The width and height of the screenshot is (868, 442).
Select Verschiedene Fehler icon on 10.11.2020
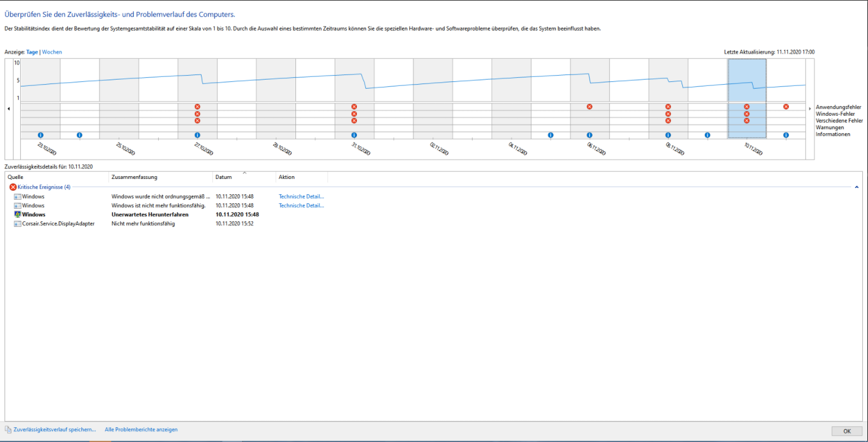click(747, 121)
